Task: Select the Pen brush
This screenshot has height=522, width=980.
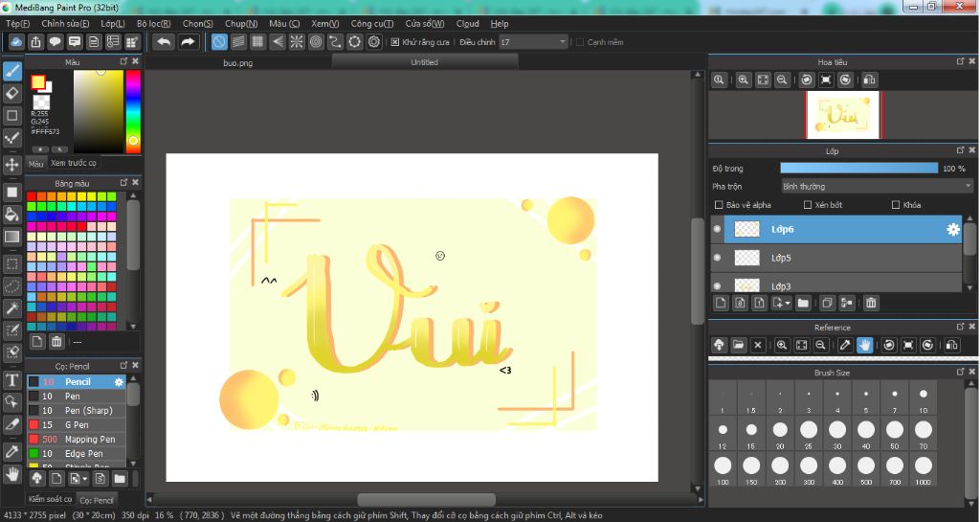Action: tap(77, 396)
